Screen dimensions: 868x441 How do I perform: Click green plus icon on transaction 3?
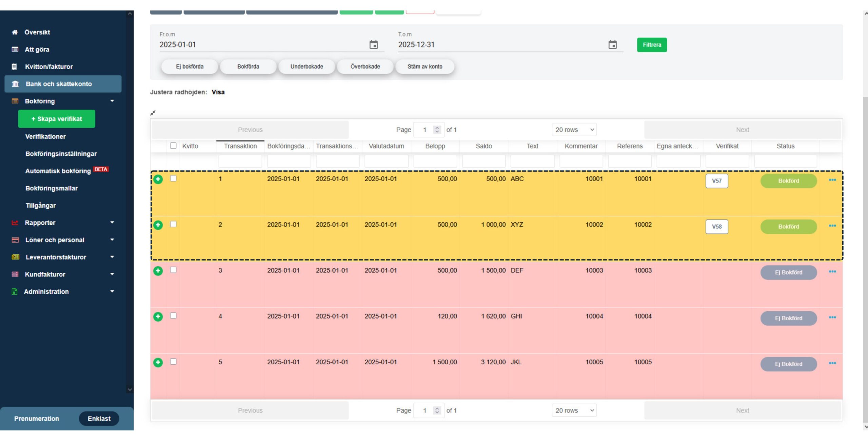[158, 271]
